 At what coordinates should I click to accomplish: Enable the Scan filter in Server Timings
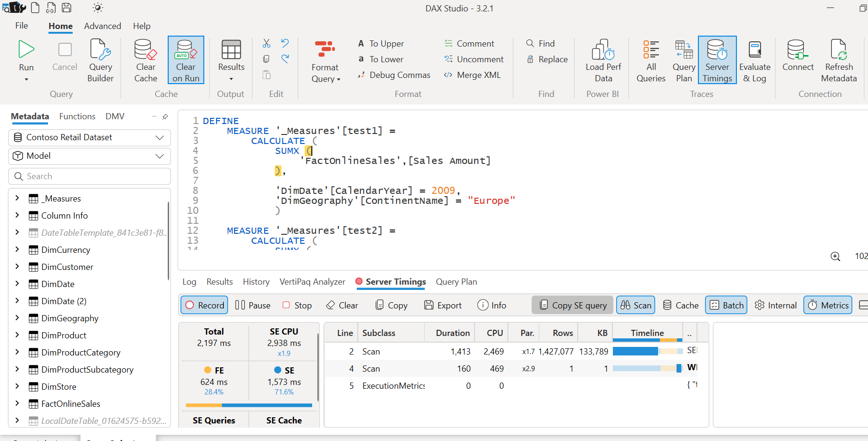tap(635, 305)
